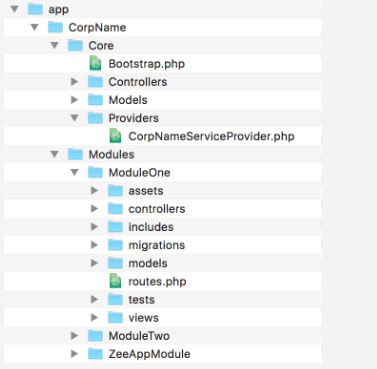Click the ModuleOne folder icon
The width and height of the screenshot is (377, 369).
[x=95, y=172]
